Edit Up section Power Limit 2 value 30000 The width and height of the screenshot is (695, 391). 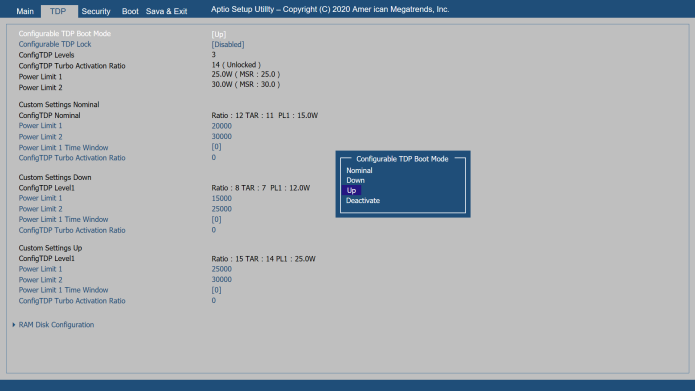(222, 279)
